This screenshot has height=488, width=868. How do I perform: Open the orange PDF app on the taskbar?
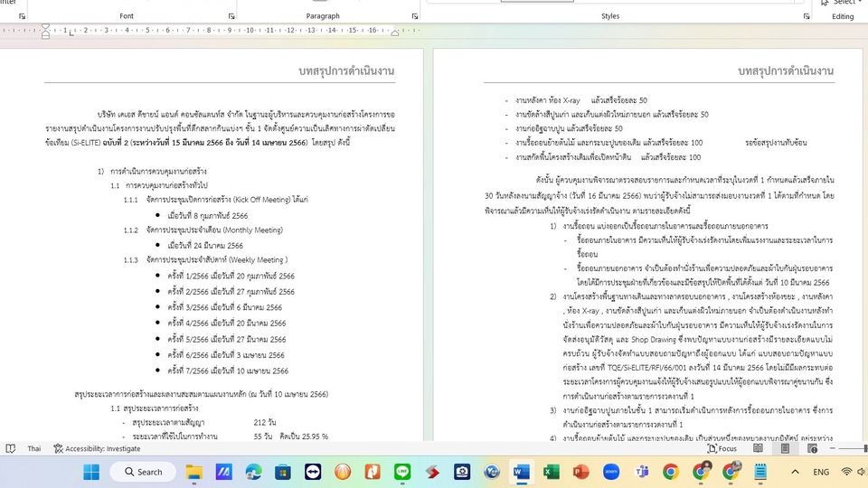[x=373, y=472]
